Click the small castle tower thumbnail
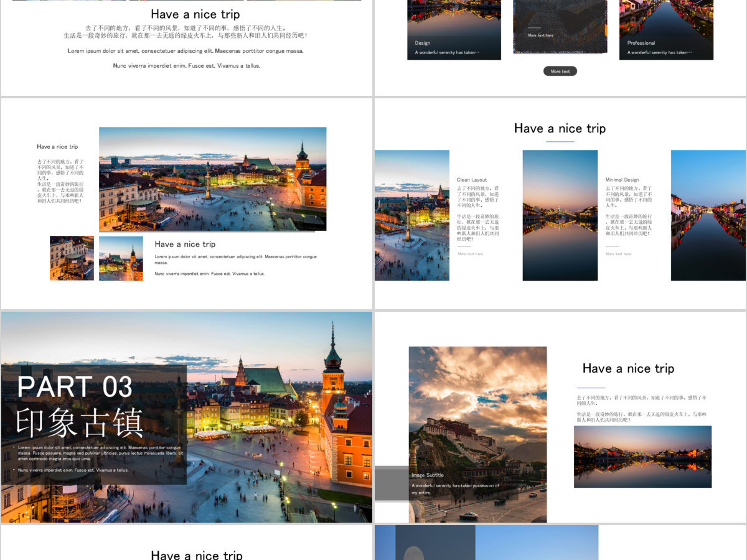The image size is (747, 560). point(121,258)
